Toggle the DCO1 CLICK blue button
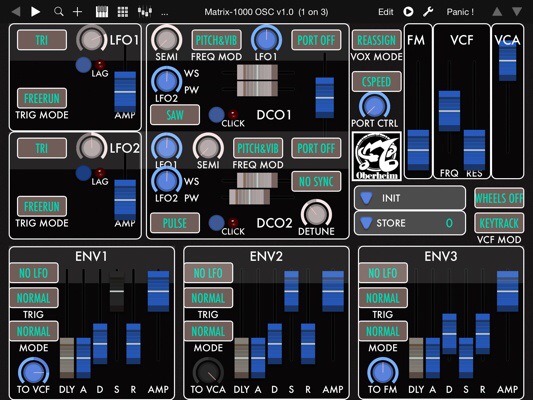This screenshot has width=533, height=400. tap(217, 115)
